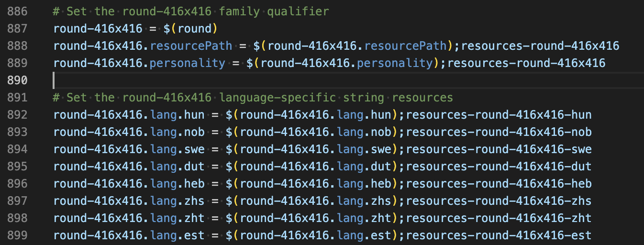644x245 pixels.
Task: Click 'resources-round-416x416' at end of line 888
Action: [540, 46]
